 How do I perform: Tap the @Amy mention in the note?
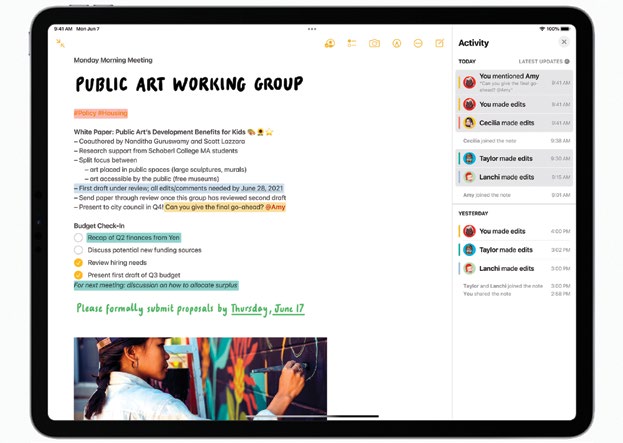click(x=275, y=207)
